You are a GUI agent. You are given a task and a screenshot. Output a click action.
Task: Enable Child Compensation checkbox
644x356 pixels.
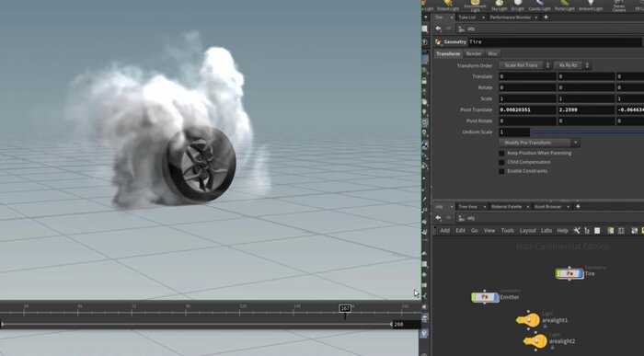pos(501,162)
